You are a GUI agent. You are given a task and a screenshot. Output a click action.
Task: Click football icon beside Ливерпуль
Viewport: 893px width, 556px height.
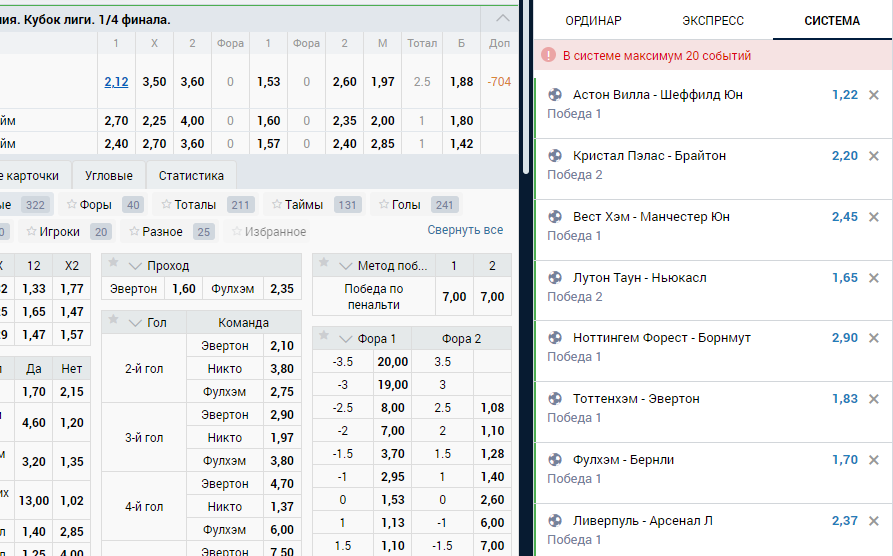pyautogui.click(x=555, y=521)
